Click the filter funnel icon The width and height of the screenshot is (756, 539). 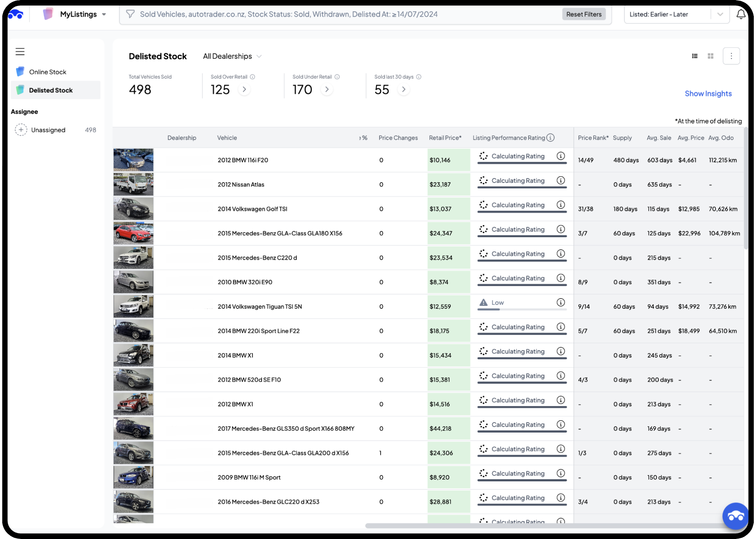(x=130, y=14)
